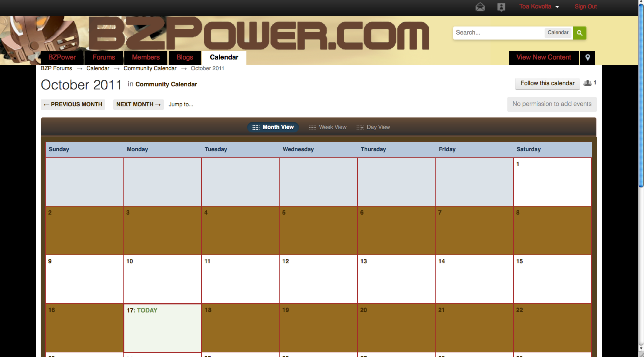Click the location pin icon button
The image size is (644, 357).
(588, 58)
